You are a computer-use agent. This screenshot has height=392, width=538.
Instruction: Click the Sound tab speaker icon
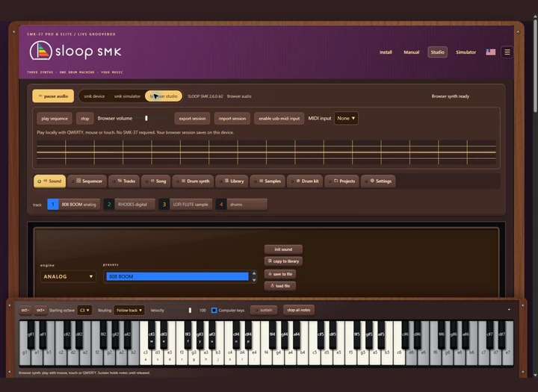(x=45, y=181)
